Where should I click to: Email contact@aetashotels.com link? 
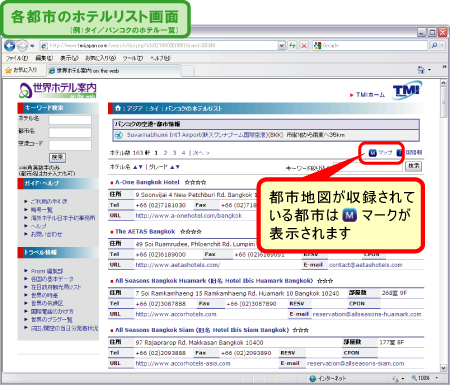point(366,265)
